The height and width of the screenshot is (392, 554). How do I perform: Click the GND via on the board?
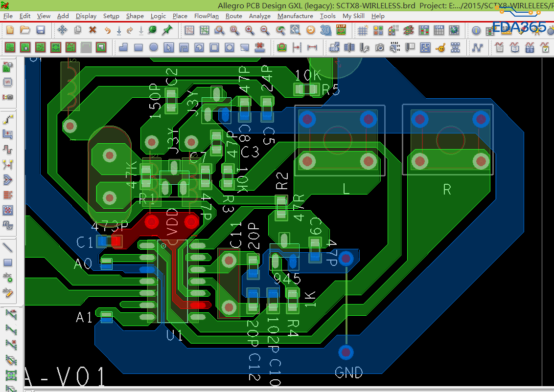click(346, 352)
